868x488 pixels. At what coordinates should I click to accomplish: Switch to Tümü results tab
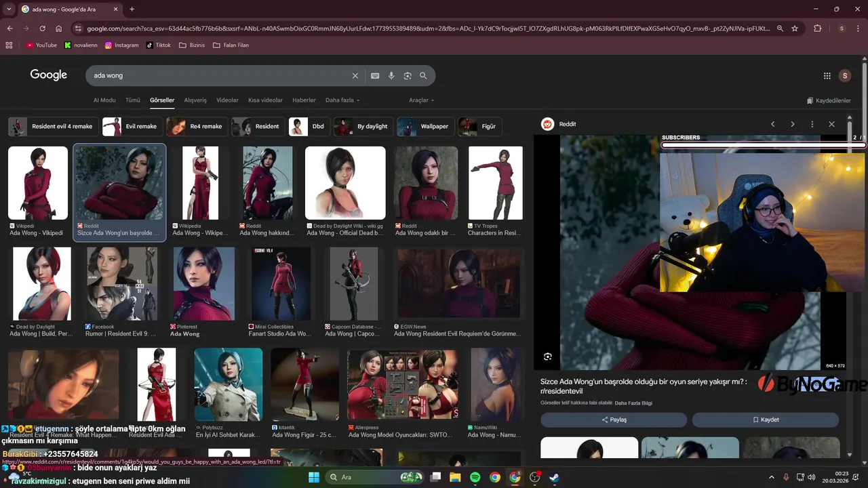click(x=133, y=100)
